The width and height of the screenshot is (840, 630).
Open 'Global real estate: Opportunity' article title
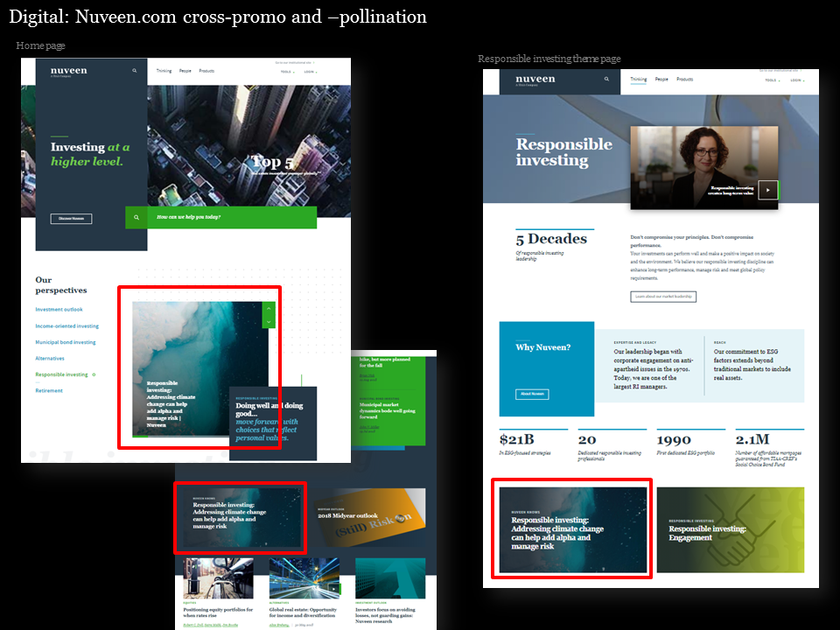click(304, 612)
